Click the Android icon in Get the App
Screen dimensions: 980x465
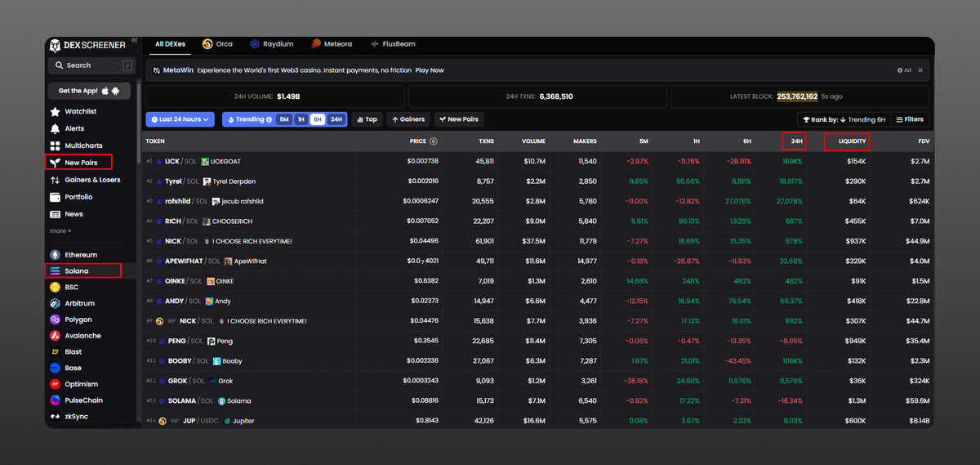tap(115, 91)
